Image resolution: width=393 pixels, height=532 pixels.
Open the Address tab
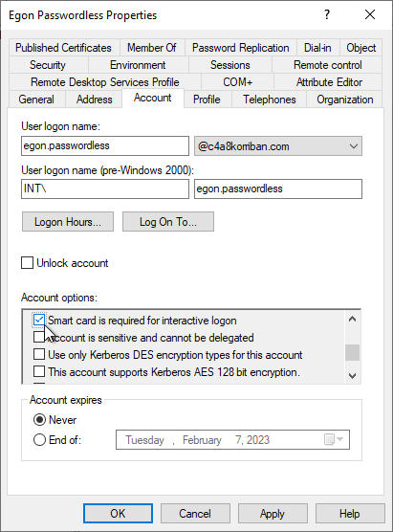[x=94, y=100]
